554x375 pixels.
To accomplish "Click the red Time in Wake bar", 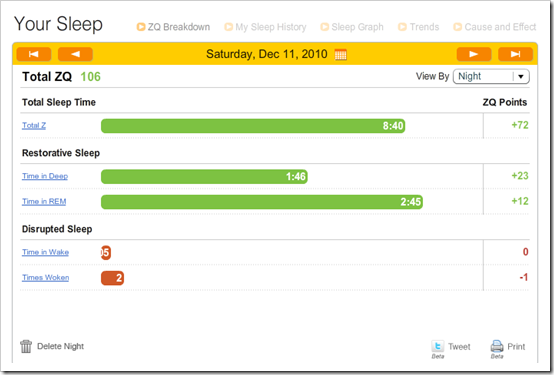I will pos(106,252).
